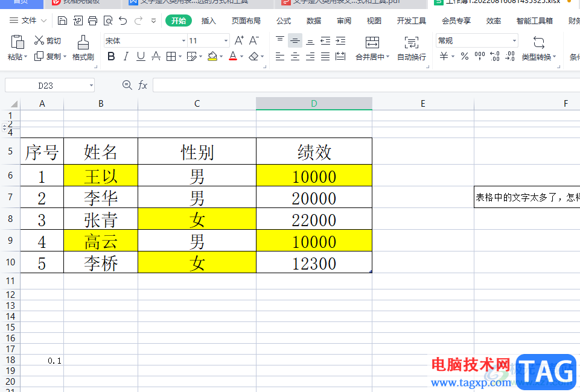
Task: Select the cell with name 高云
Action: 101,241
